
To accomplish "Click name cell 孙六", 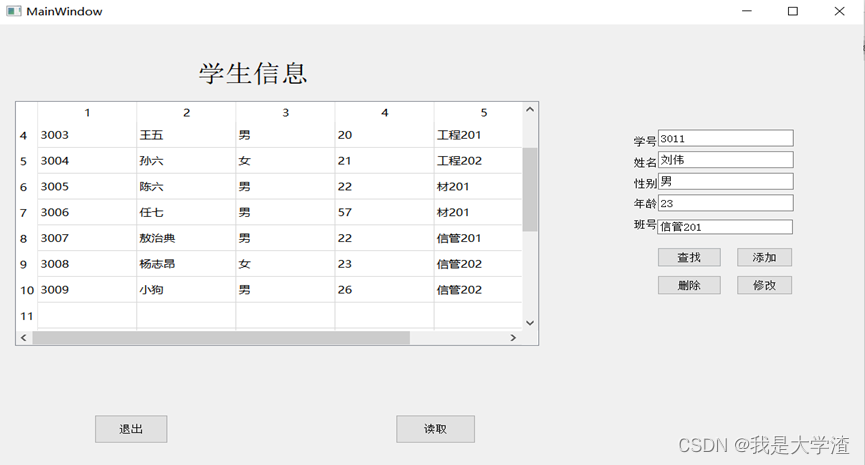I will point(186,161).
